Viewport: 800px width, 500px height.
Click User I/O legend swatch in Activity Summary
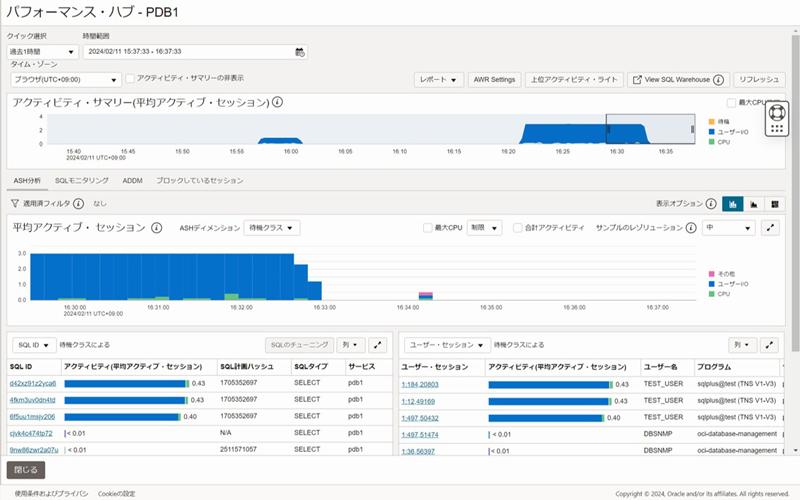pyautogui.click(x=711, y=132)
